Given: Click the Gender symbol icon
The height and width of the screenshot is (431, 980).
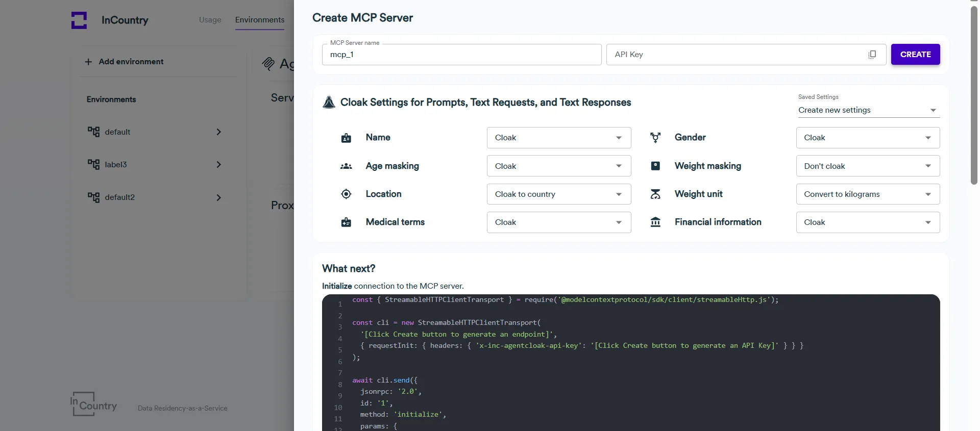Looking at the screenshot, I should coord(655,138).
